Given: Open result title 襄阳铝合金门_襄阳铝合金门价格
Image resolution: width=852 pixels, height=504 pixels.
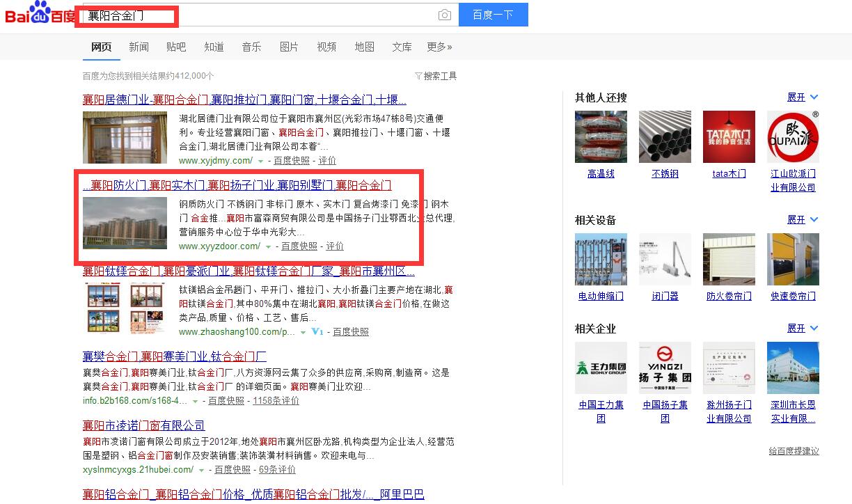Looking at the screenshot, I should coord(253,494).
